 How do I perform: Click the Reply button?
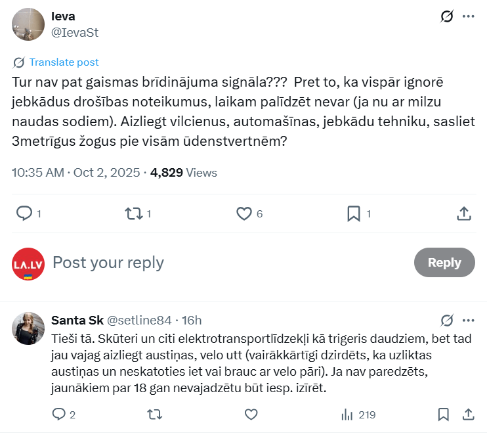click(x=444, y=263)
